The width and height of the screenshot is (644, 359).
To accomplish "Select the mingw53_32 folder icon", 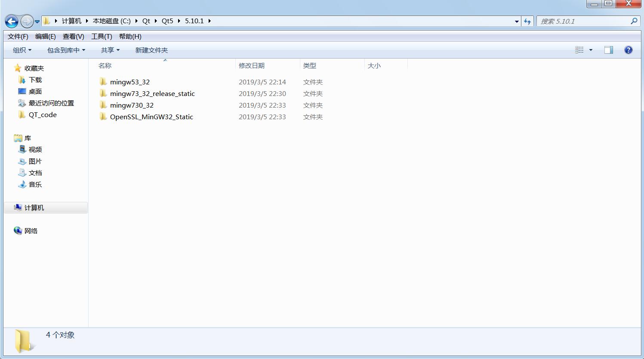I will coord(103,81).
